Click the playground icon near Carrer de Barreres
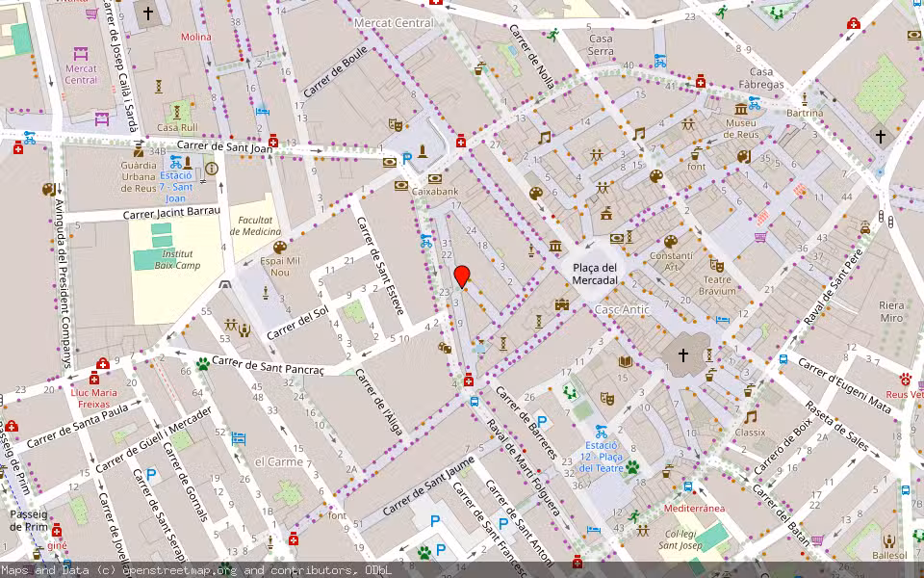924x578 pixels. 569,392
